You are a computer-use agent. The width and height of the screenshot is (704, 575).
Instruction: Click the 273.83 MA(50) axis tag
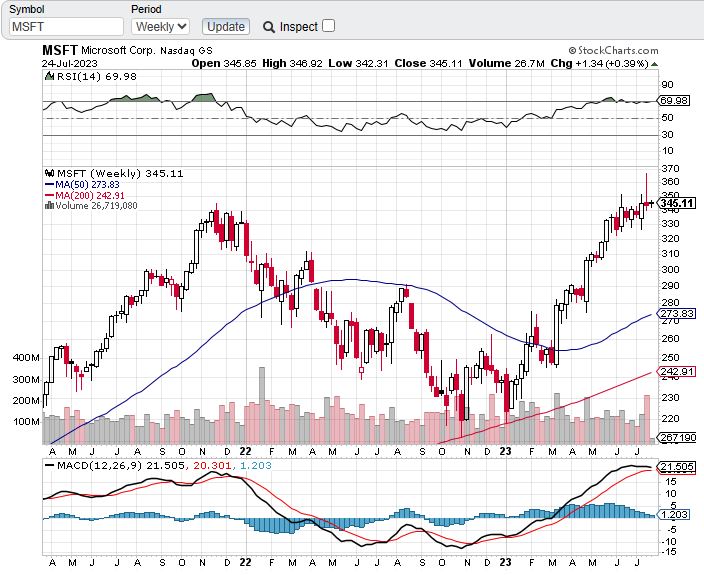676,313
